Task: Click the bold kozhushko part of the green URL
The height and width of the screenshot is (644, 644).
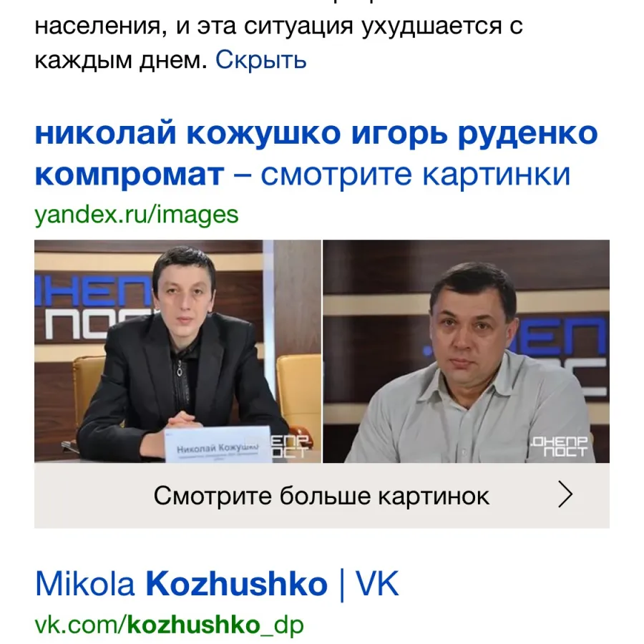Action: click(x=194, y=625)
